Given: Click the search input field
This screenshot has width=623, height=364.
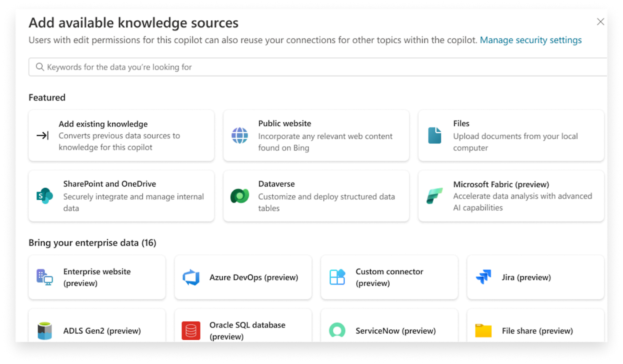Looking at the screenshot, I should click(316, 67).
